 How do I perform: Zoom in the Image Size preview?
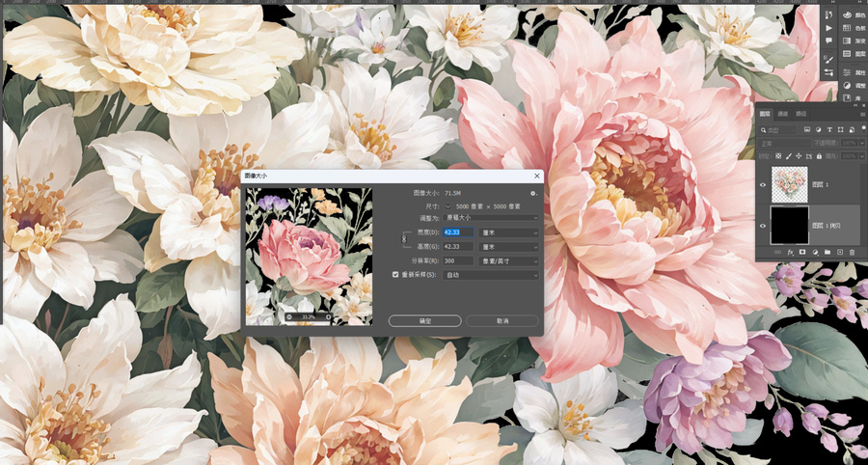[328, 317]
